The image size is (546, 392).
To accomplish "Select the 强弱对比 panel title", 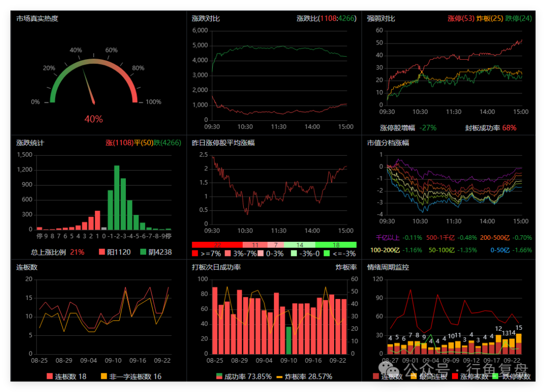I will pos(381,19).
